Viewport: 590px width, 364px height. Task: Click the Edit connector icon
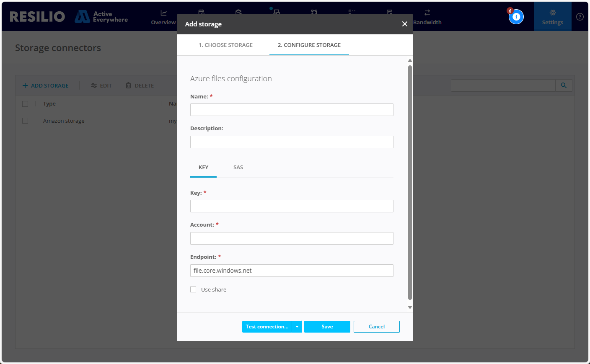[93, 85]
